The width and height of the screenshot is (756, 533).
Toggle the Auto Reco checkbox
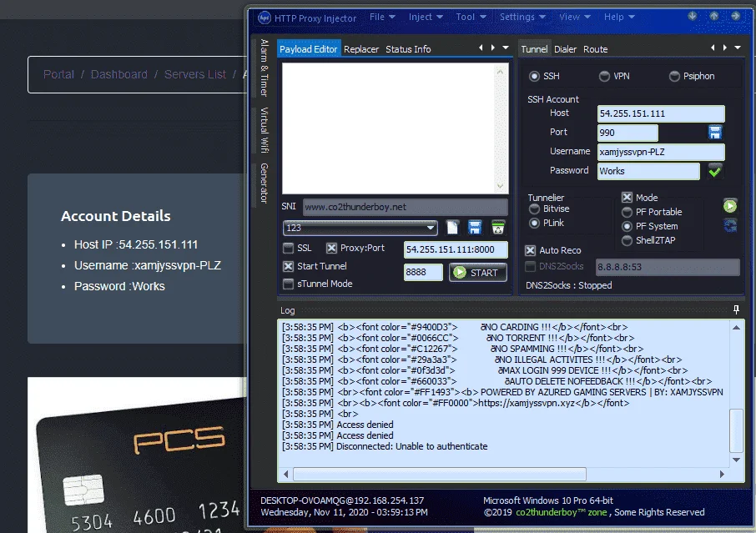tap(531, 250)
